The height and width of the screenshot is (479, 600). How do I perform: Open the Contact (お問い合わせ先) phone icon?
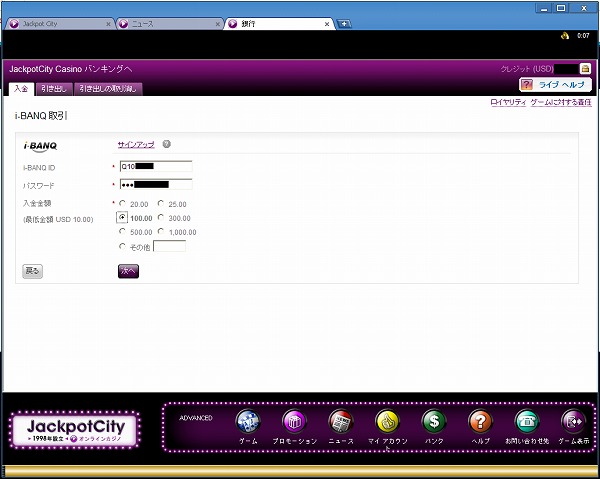coord(527,421)
